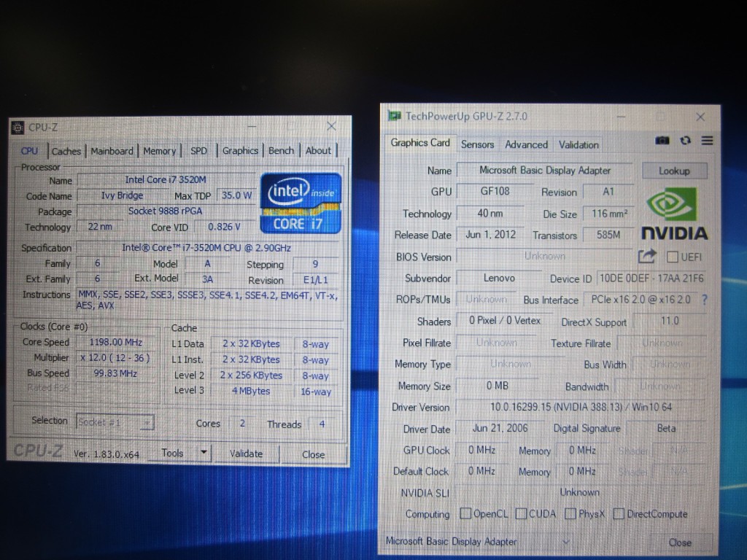Close the CPU-Z window with X

pos(331,126)
